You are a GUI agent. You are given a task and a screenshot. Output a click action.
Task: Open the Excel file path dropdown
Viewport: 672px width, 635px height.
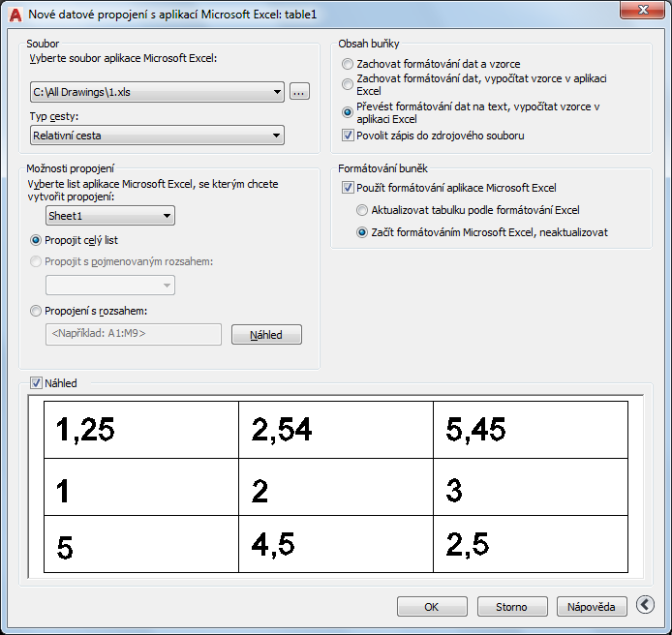click(x=157, y=92)
